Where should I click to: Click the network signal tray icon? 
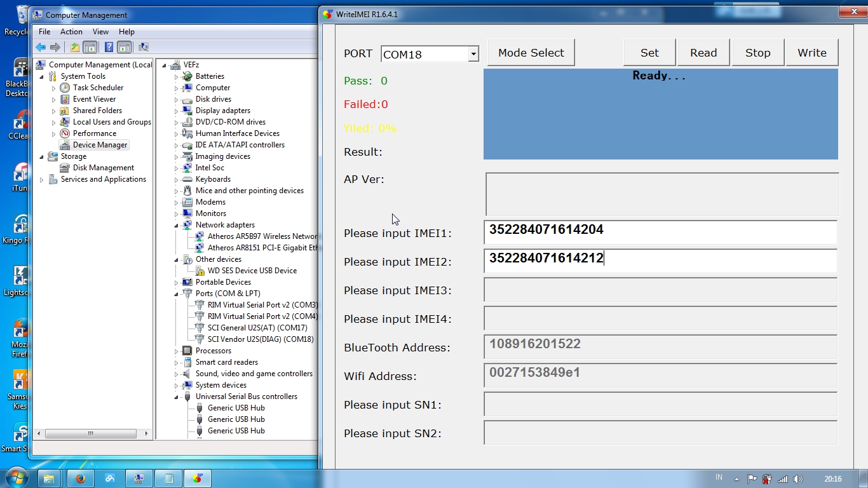click(x=783, y=479)
